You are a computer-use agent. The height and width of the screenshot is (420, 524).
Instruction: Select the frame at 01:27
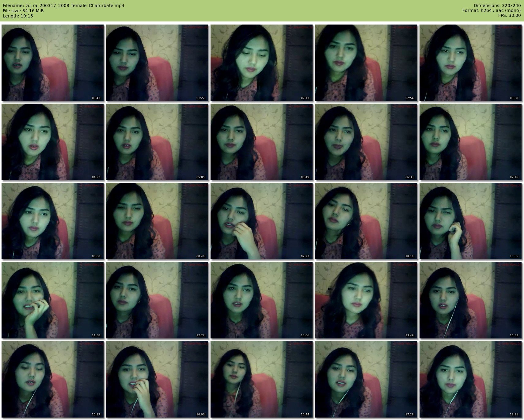point(157,63)
